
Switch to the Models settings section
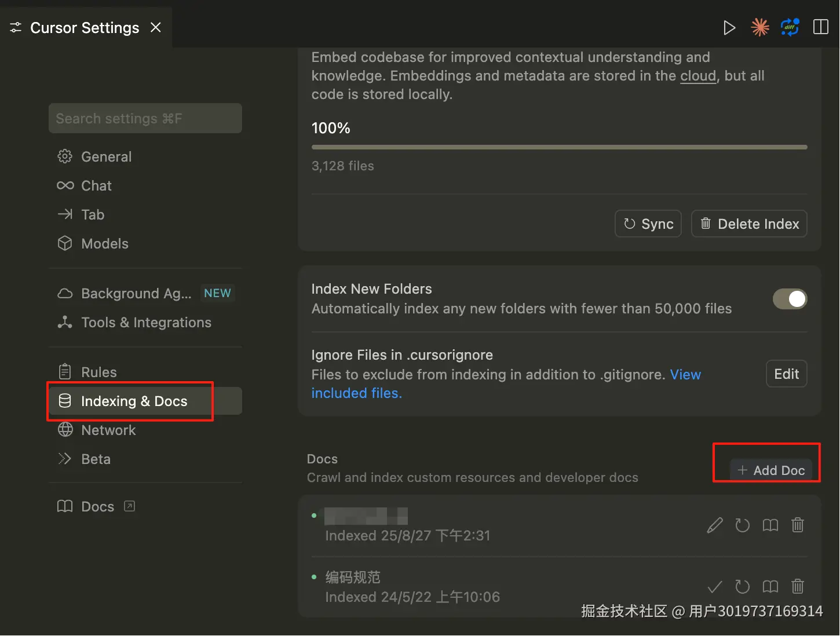coord(104,244)
